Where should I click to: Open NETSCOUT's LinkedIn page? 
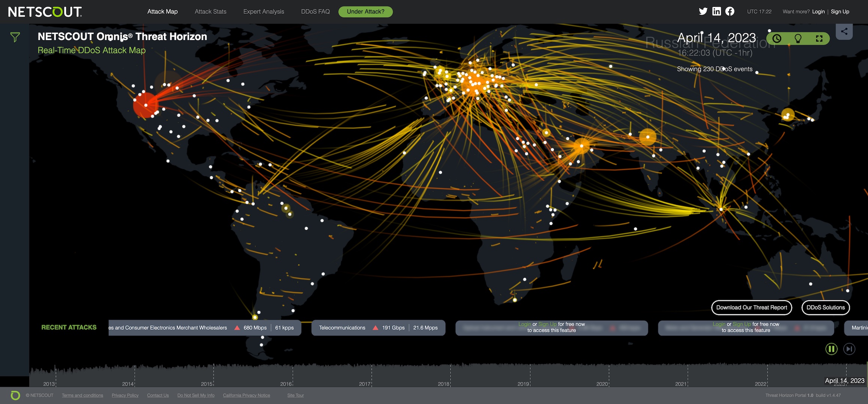point(716,11)
